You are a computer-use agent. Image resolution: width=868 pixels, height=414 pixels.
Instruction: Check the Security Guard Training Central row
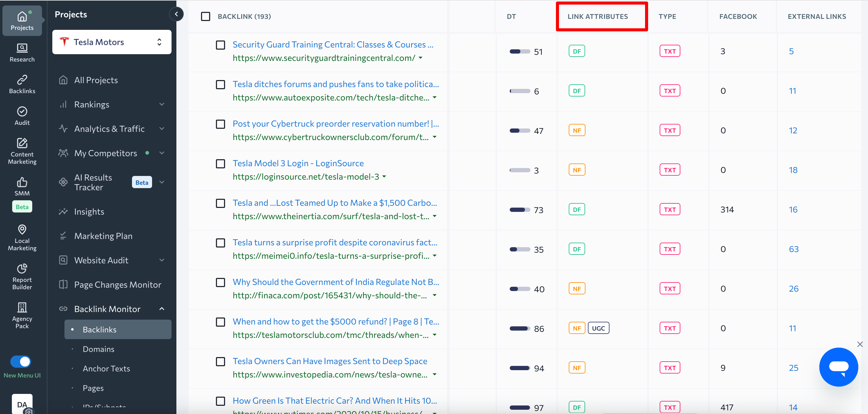pyautogui.click(x=220, y=45)
